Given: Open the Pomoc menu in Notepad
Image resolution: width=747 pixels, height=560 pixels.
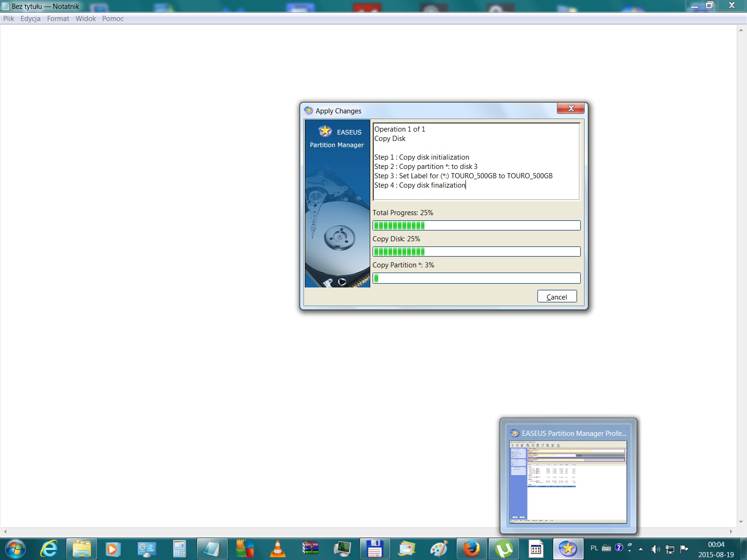Looking at the screenshot, I should [113, 19].
